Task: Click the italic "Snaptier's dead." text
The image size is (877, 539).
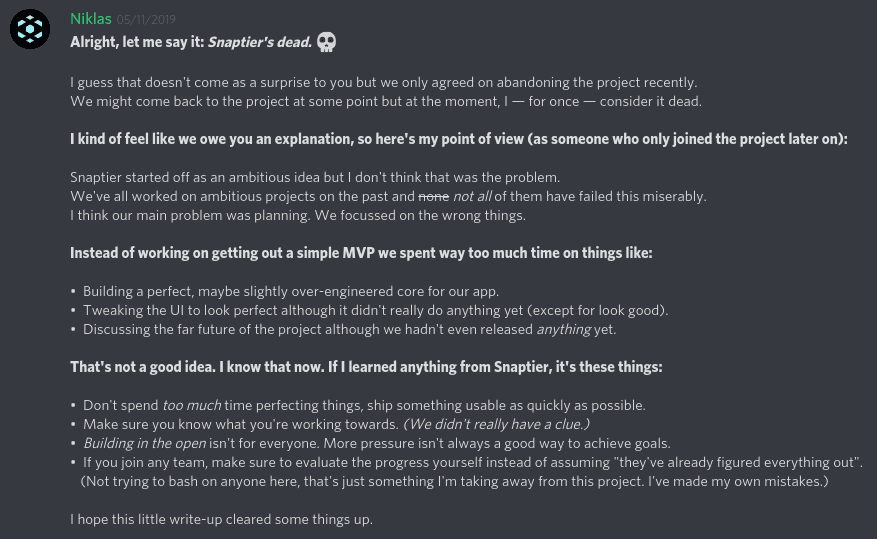Action: [x=260, y=42]
